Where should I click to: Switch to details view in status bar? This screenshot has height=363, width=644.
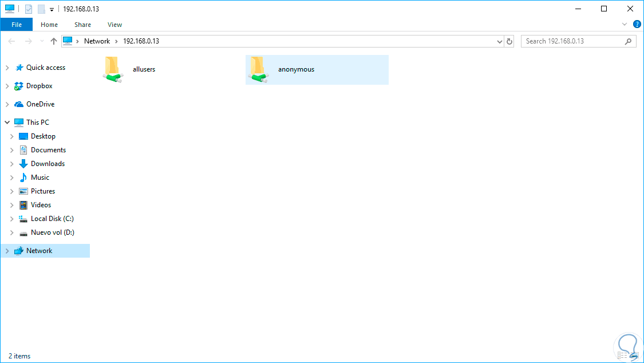tap(622, 356)
